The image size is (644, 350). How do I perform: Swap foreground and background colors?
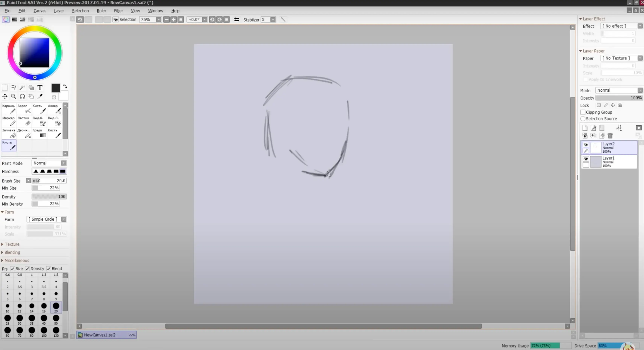65,86
